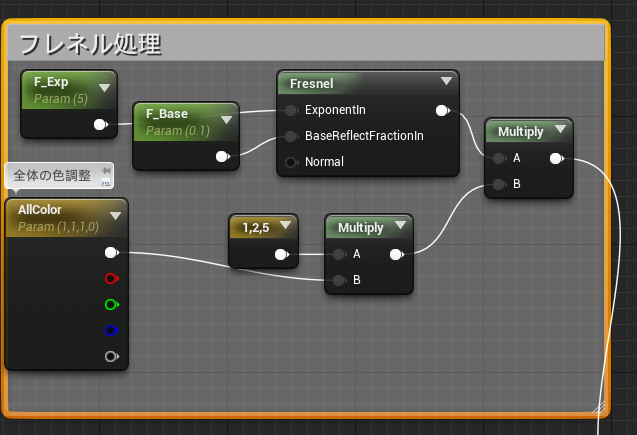Screen dimensions: 637x435
Task: Select the 1,2,5 constant node title
Action: click(x=256, y=228)
